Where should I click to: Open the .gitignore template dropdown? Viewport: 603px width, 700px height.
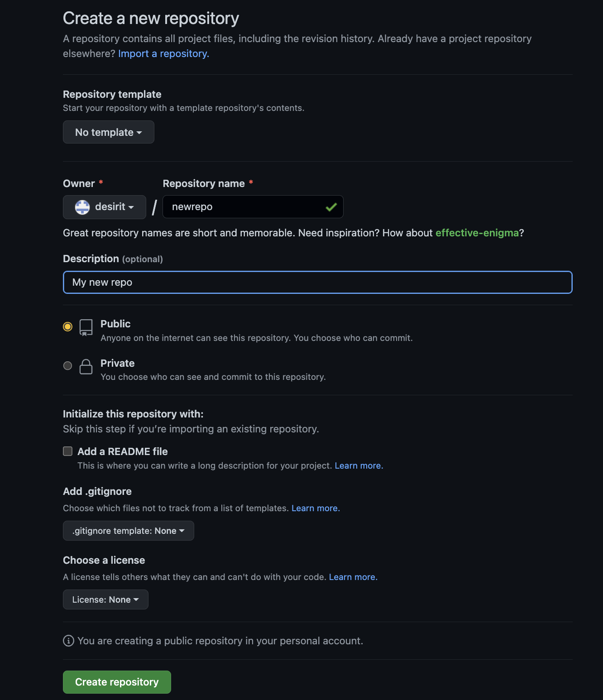(129, 531)
